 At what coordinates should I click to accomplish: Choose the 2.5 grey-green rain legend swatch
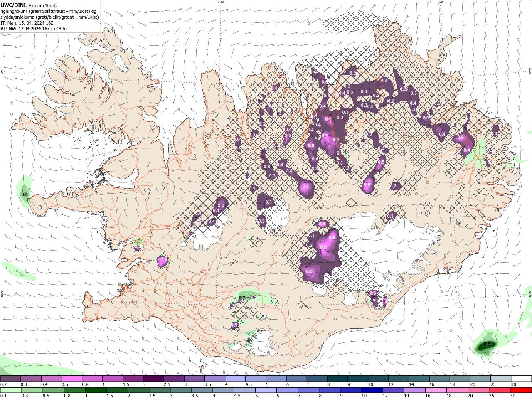[159, 390]
